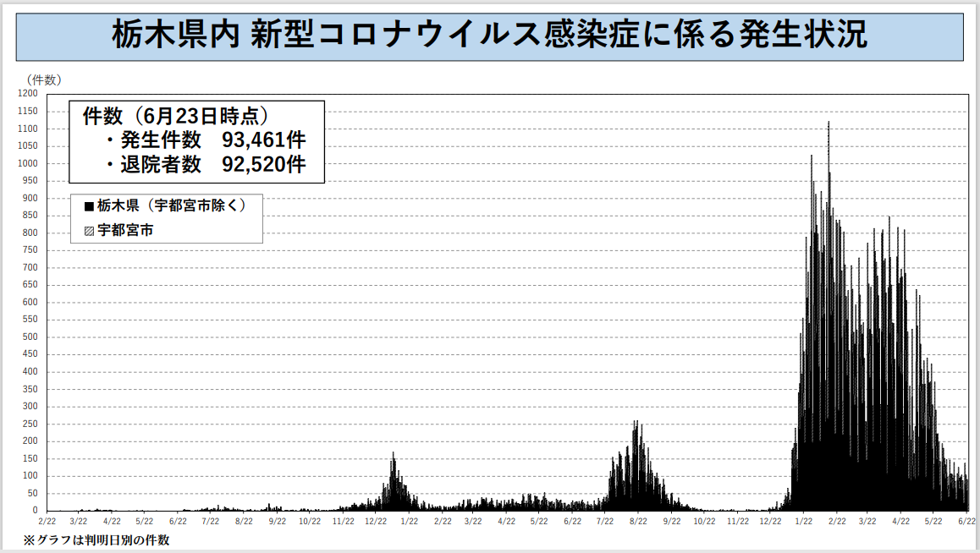Click the 750 y-axis tick label
The width and height of the screenshot is (980, 553).
(x=30, y=250)
